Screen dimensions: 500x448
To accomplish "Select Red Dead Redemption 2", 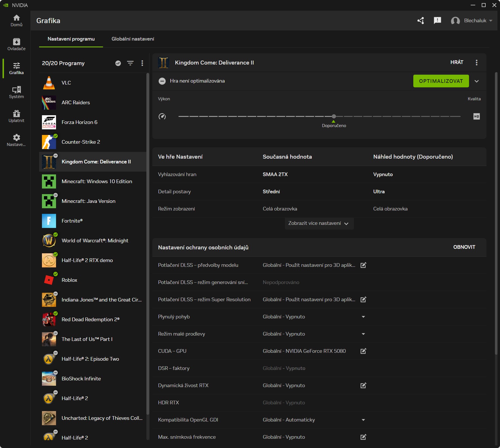I will coord(93,320).
